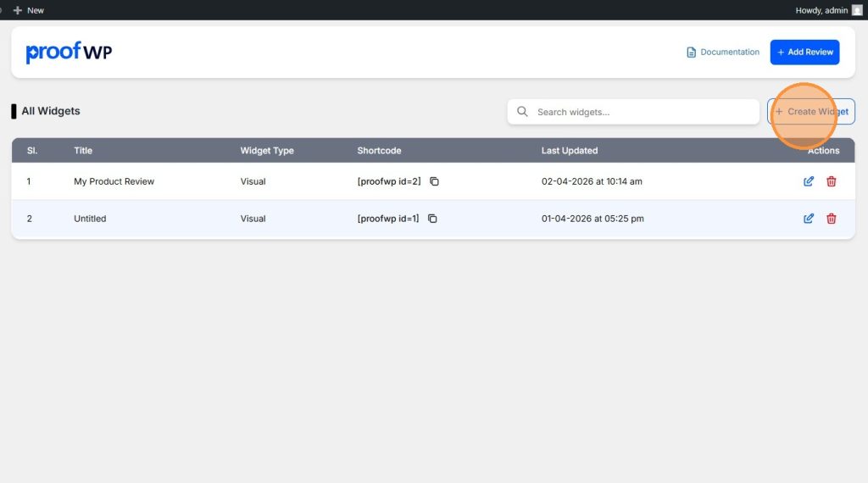
Task: Click serial number 2 in second row
Action: click(x=30, y=219)
